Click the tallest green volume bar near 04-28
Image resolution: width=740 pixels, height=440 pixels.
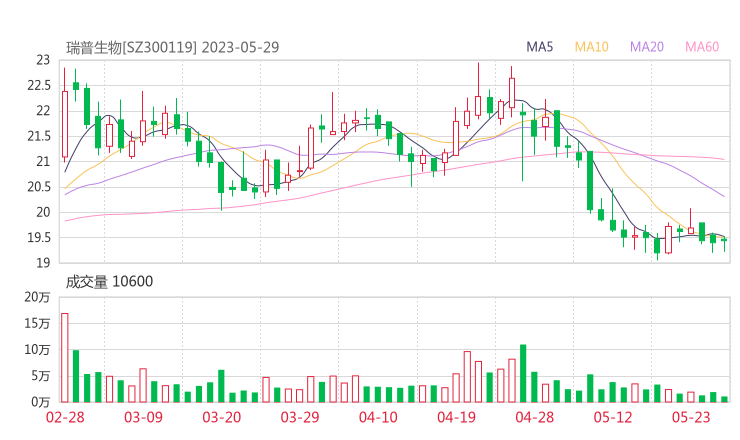click(x=523, y=373)
